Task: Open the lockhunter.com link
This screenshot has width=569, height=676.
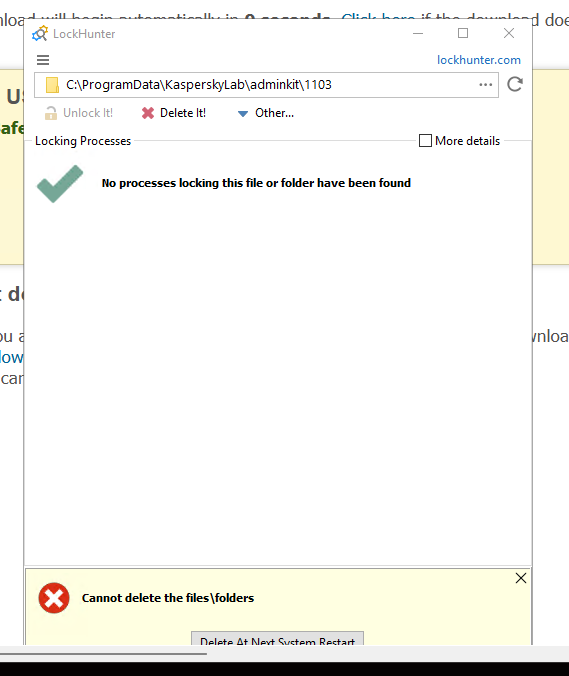Action: pos(479,60)
